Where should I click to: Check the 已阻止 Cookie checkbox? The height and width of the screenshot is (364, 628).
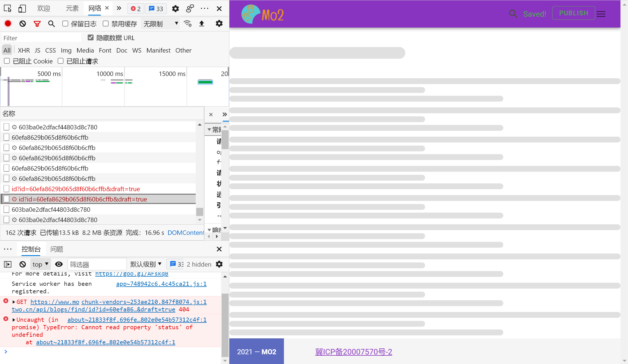[7, 61]
